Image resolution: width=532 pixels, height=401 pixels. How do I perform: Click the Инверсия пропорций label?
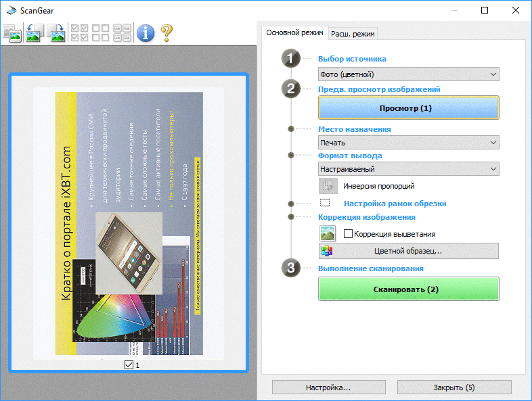point(378,186)
